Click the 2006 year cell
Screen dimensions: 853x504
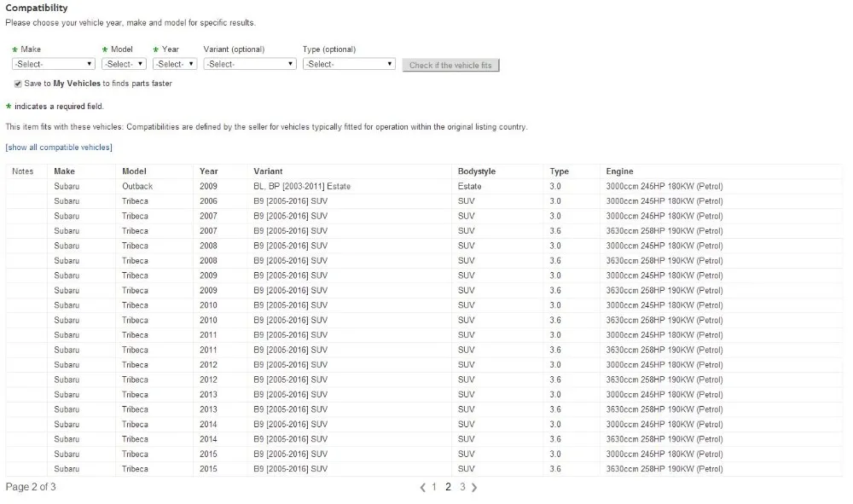[208, 201]
